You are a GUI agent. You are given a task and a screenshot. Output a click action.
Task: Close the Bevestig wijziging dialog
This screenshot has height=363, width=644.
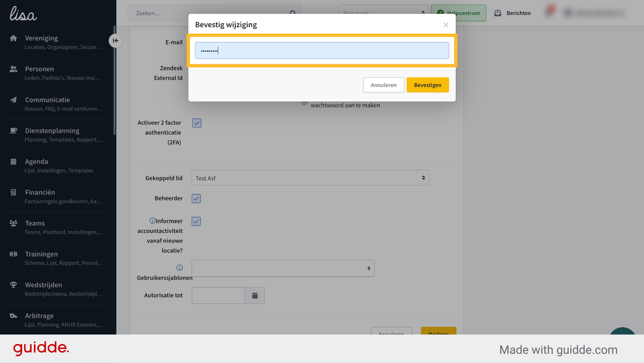pos(446,25)
